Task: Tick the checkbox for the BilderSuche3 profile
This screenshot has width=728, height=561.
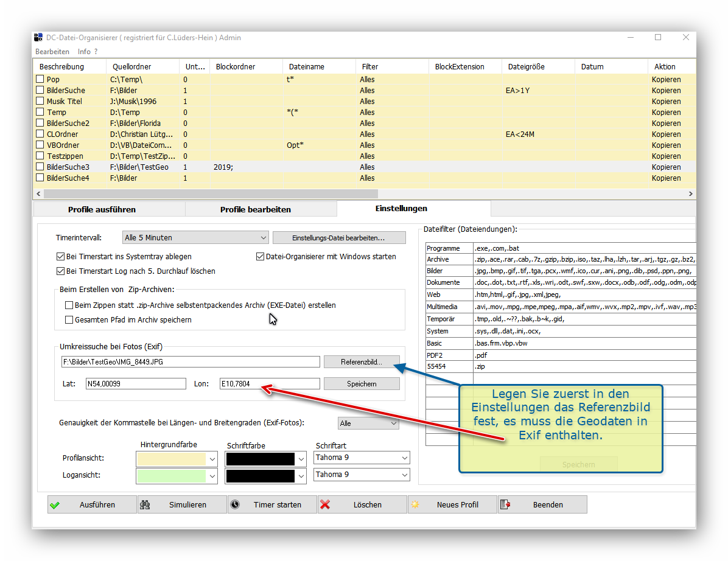Action: [40, 167]
